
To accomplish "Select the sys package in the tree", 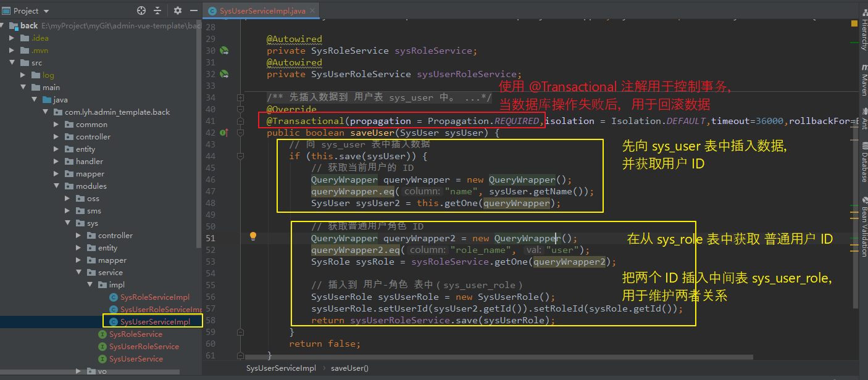I will coord(93,223).
